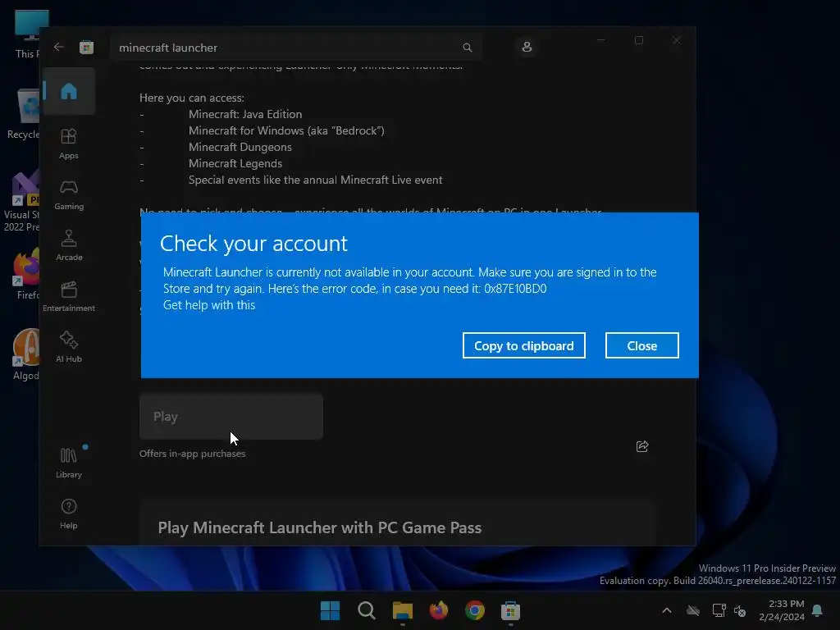Open the Library in sidebar
Screen dimensions: 840x630
69,463
